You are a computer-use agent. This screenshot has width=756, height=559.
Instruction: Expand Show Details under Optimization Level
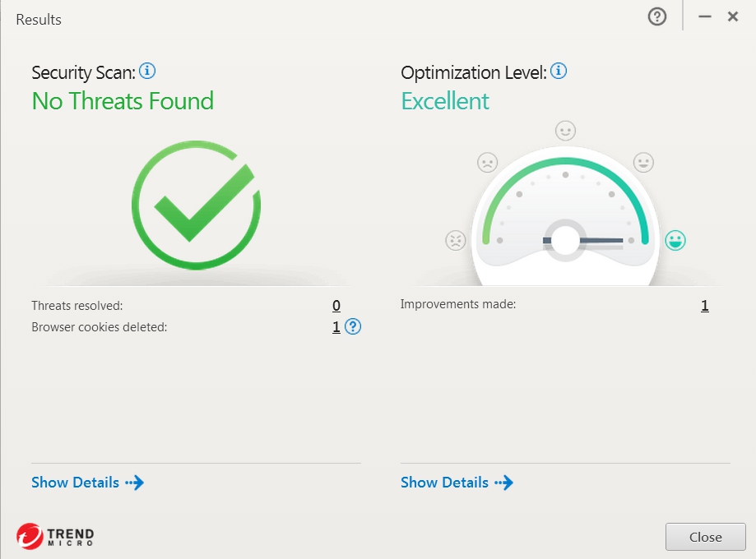[x=457, y=483]
